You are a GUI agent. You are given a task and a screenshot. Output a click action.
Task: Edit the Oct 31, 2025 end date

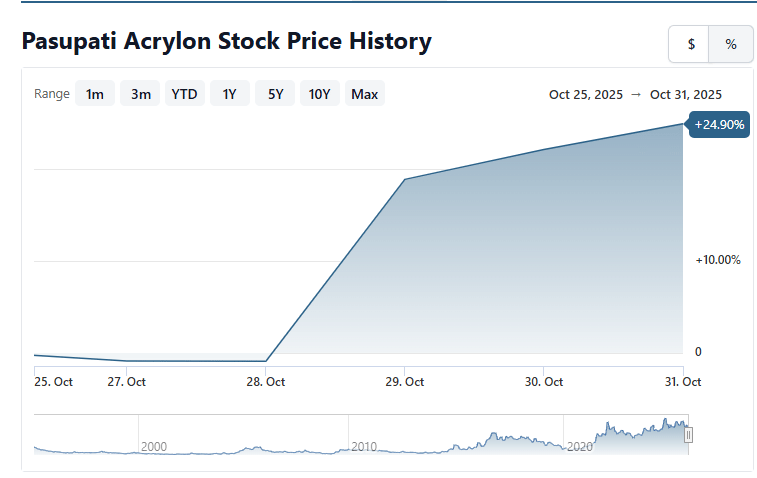click(686, 95)
